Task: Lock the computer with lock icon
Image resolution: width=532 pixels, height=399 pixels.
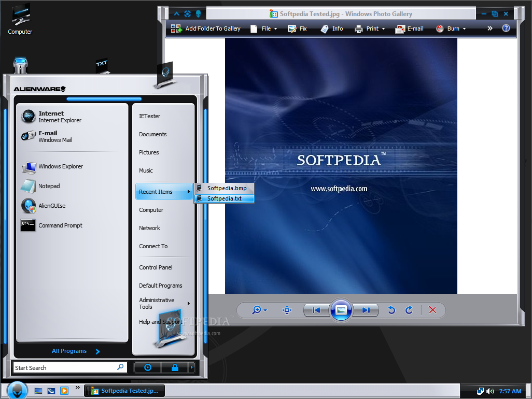Action: pos(175,367)
